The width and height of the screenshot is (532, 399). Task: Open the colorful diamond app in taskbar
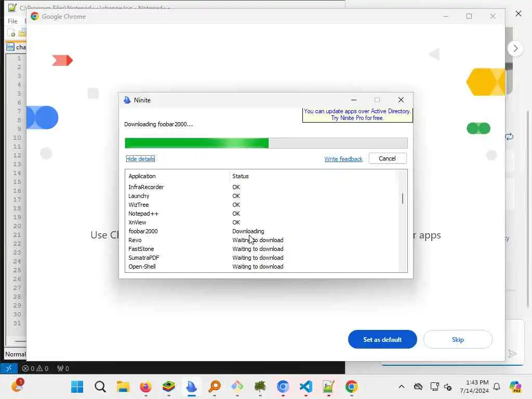pos(237,387)
